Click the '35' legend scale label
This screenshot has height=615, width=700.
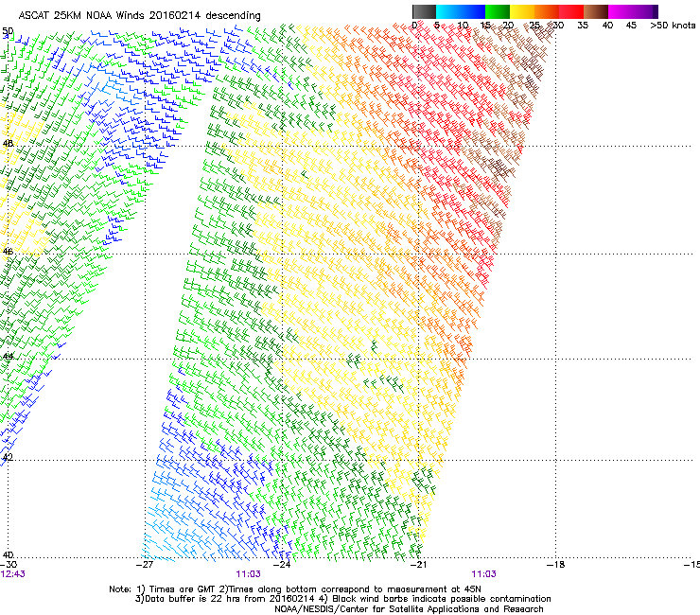coord(583,26)
